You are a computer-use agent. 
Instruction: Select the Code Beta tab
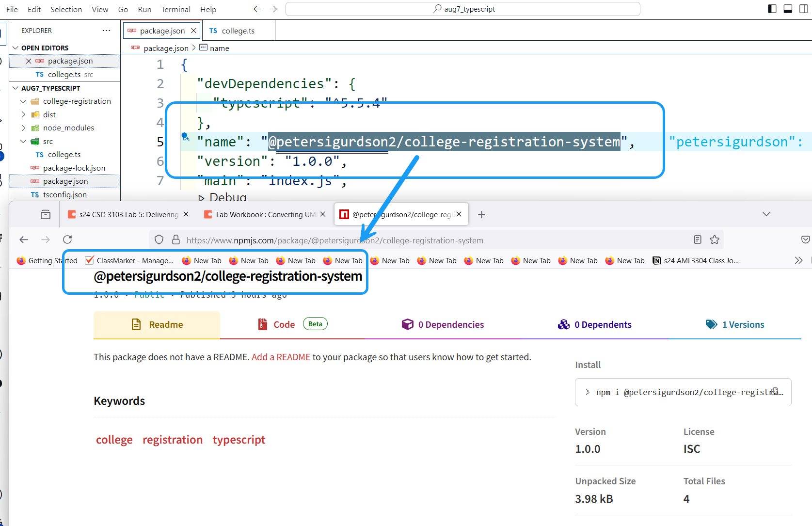(x=293, y=325)
